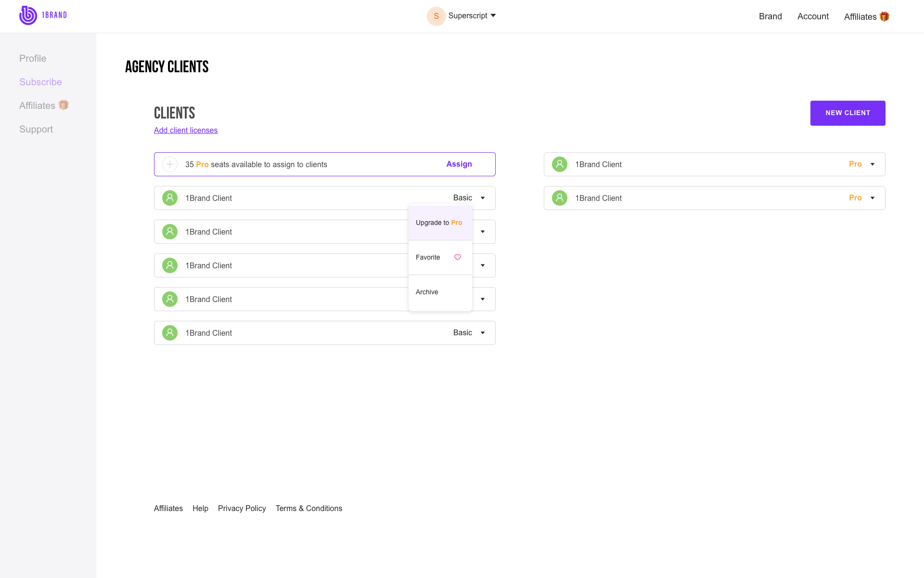The width and height of the screenshot is (924, 578).
Task: Click the 1Brand logo icon
Action: pos(28,15)
